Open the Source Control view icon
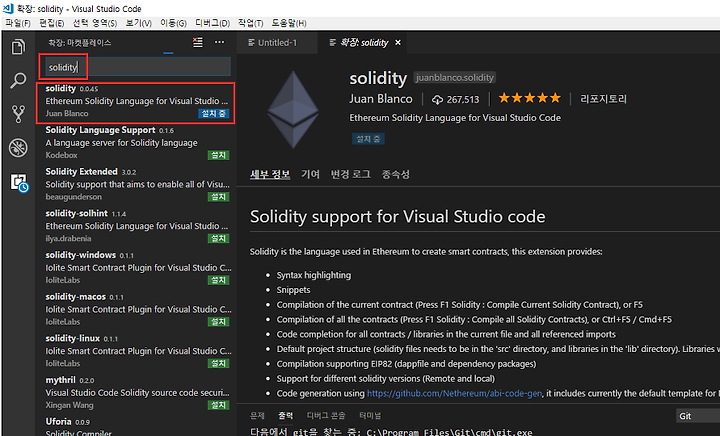The height and width of the screenshot is (436, 720). [x=18, y=114]
